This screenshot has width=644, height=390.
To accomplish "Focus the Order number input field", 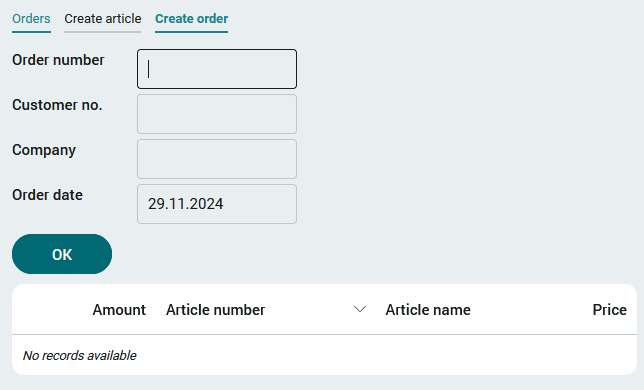I will (x=217, y=69).
